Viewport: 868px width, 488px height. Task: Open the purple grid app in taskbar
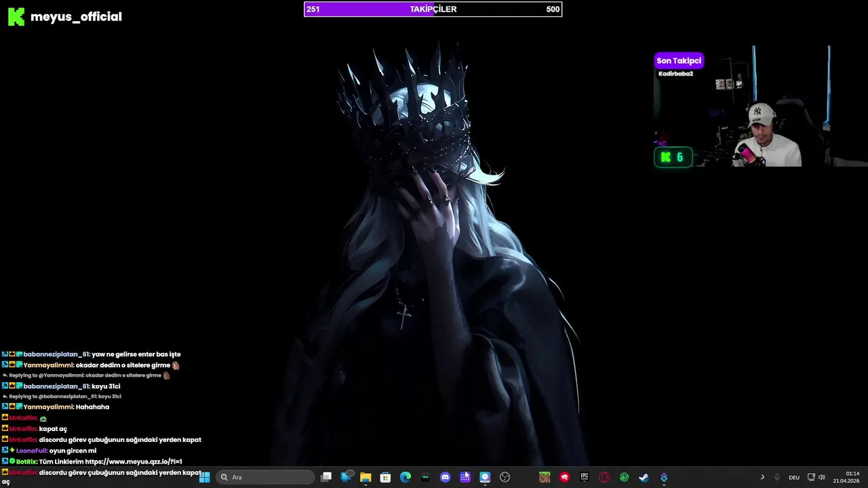tap(465, 477)
